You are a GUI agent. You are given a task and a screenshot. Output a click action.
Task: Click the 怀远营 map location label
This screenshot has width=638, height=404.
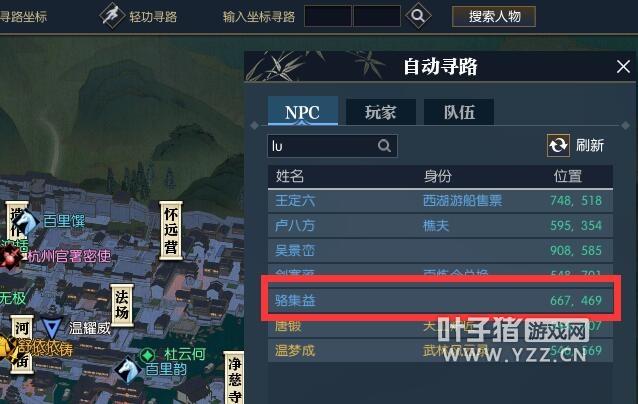171,230
